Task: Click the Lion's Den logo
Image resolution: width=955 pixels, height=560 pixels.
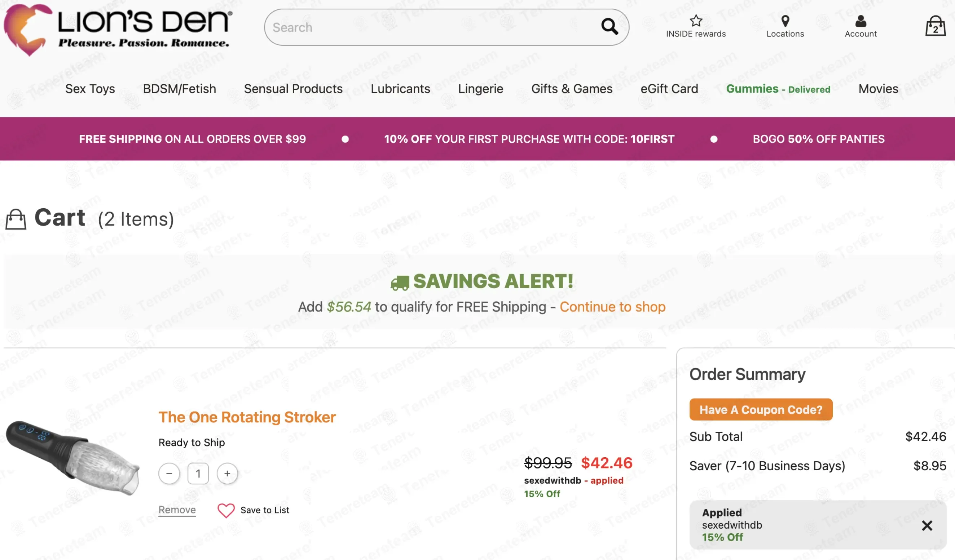Action: coord(118,29)
